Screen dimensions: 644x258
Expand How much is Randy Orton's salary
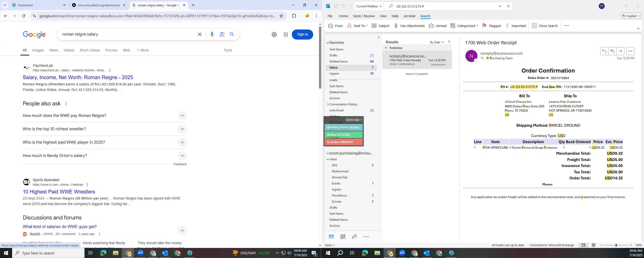[182, 156]
